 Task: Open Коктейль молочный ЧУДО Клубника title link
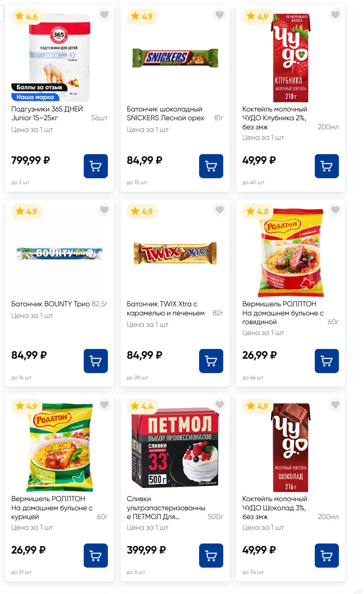(x=274, y=118)
